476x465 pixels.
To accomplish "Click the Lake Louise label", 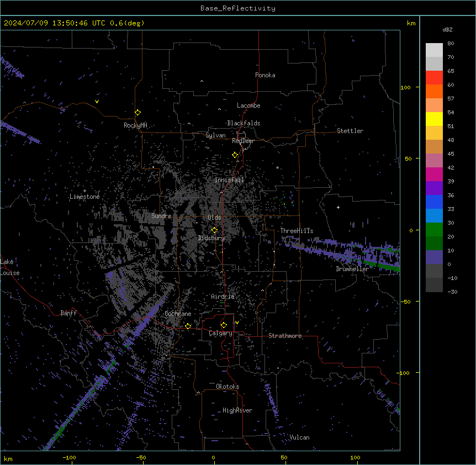I will [x=9, y=267].
